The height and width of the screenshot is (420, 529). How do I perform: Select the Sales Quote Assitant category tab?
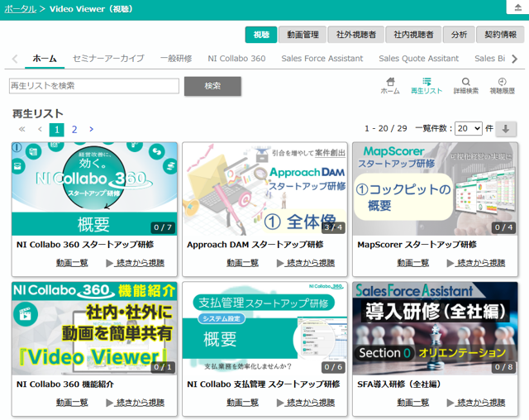click(x=419, y=59)
